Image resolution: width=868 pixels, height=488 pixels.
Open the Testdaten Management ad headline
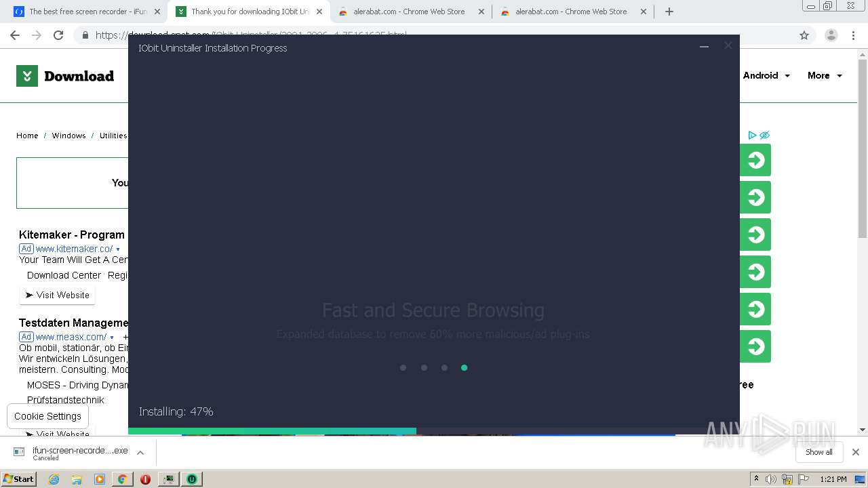(73, 323)
